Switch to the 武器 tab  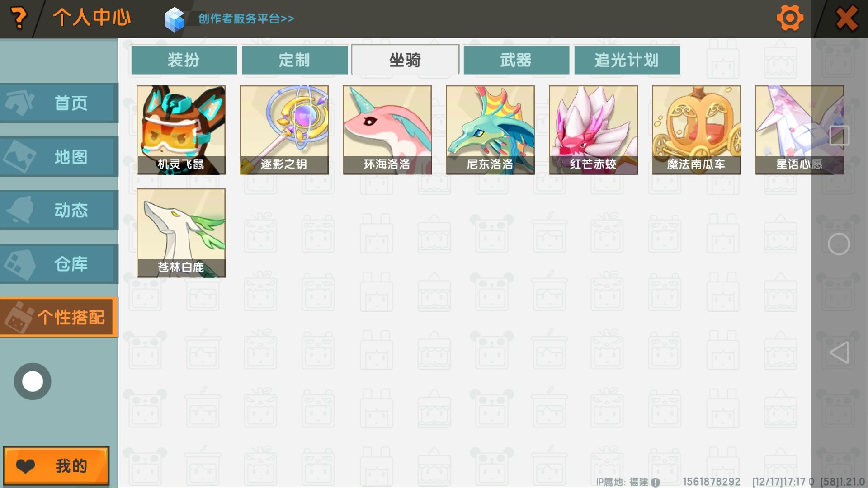[x=516, y=60]
